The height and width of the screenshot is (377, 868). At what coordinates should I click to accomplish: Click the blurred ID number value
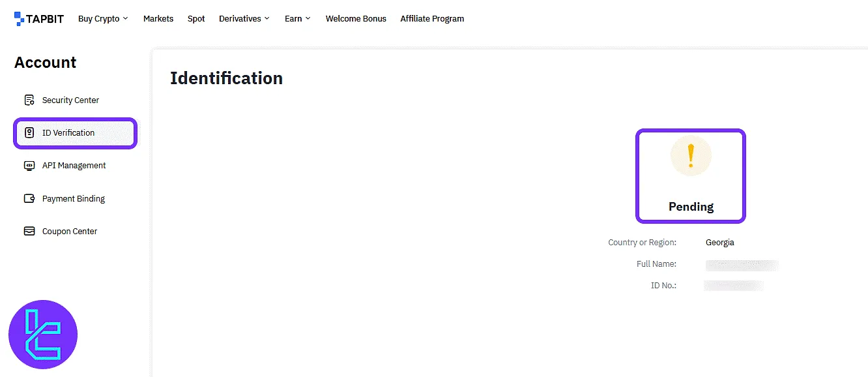click(x=734, y=286)
